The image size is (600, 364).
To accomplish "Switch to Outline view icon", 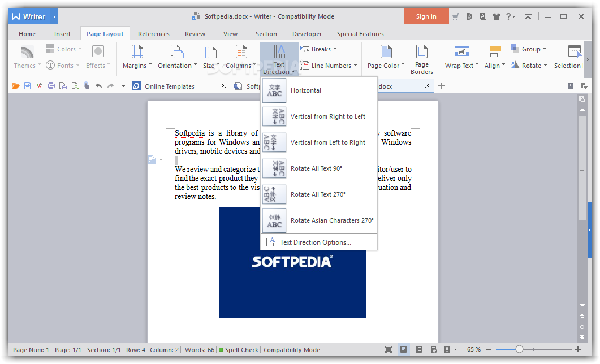I will click(x=418, y=349).
